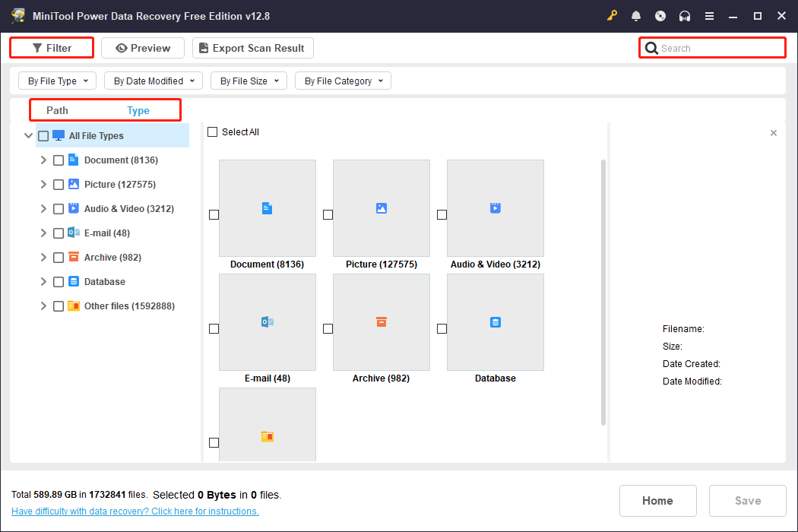Screen dimensions: 798x532
Task: Click the yellow key registration icon
Action: pos(612,15)
